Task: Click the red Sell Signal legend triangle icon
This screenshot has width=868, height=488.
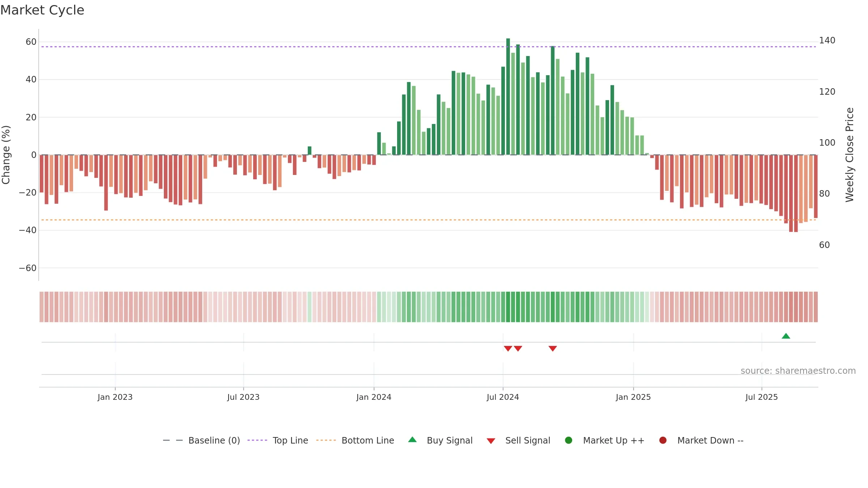Action: [491, 441]
